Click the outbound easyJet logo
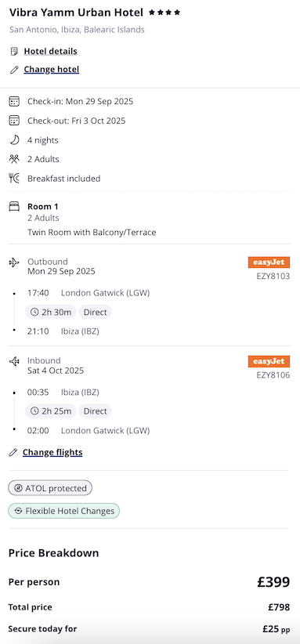300x644 pixels. 269,262
